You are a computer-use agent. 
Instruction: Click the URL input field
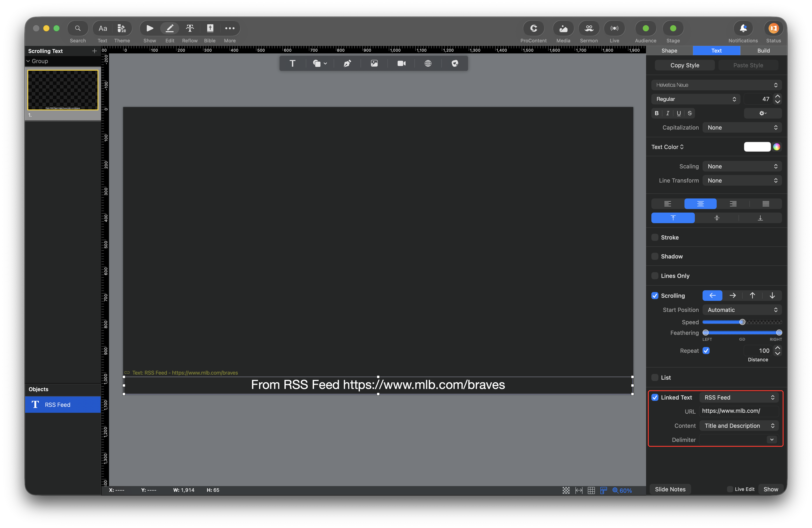tap(739, 411)
